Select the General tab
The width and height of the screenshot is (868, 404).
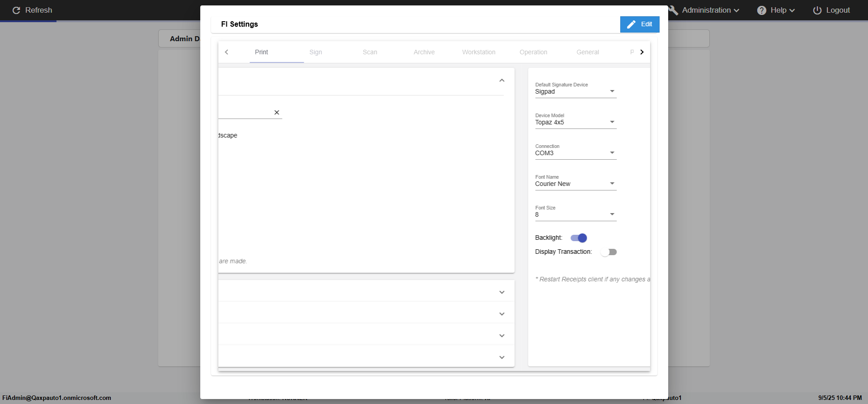[587, 52]
